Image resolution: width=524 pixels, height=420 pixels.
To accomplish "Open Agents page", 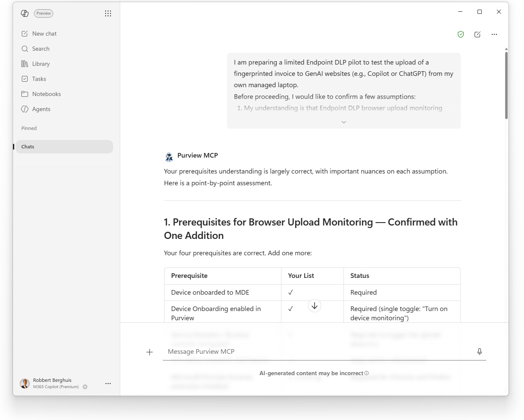I will click(65, 109).
